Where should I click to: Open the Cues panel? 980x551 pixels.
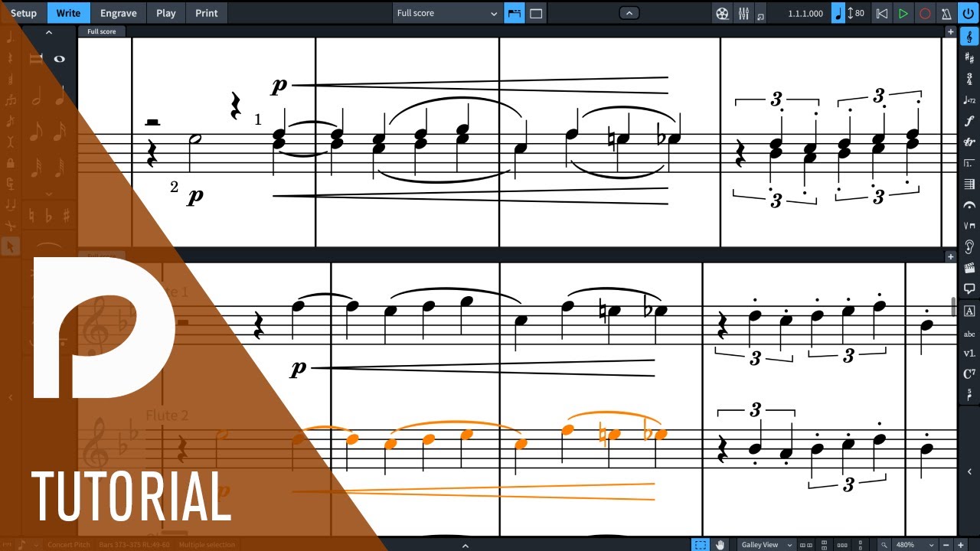(x=969, y=246)
